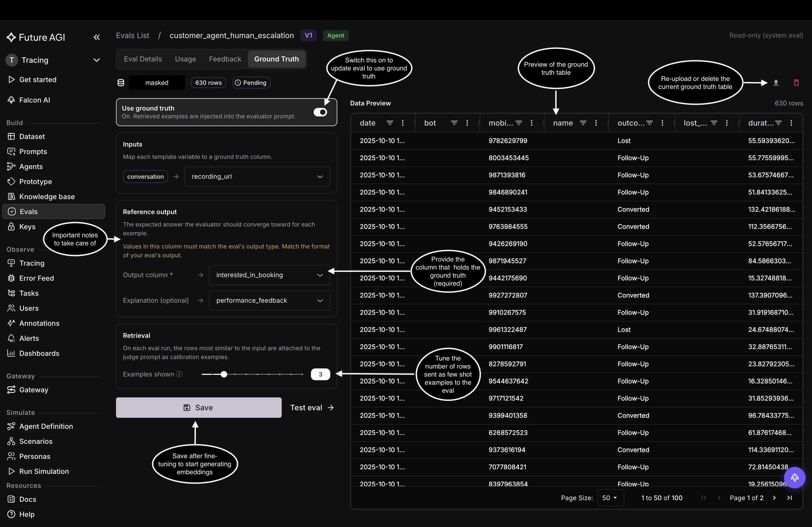812x527 pixels.
Task: Open the Falcon AI floating assistant button
Action: tap(795, 477)
